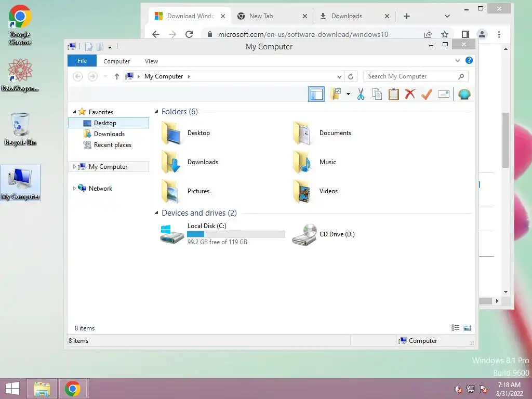Screen dimensions: 532x399
Task: Click the Local Disk usage bar
Action: click(236, 234)
